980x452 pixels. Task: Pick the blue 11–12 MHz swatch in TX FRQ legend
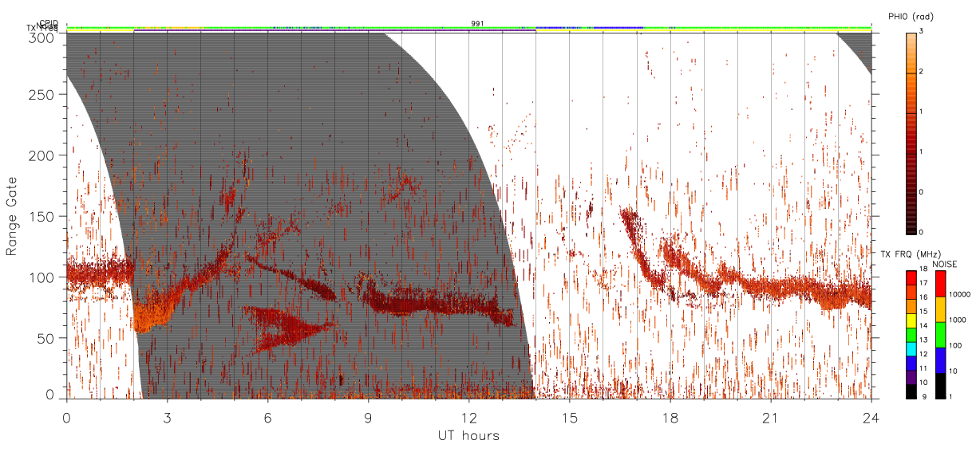(x=911, y=363)
